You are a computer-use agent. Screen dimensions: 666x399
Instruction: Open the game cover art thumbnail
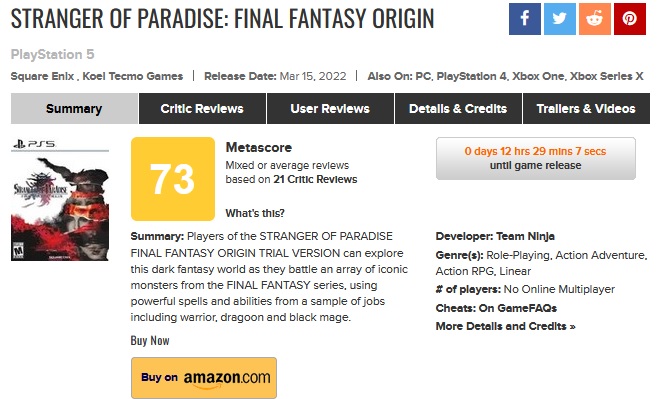click(60, 209)
